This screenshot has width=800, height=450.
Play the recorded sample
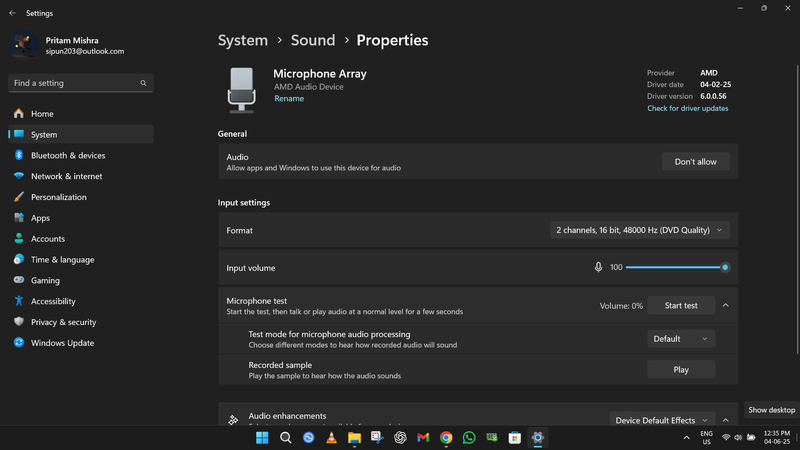tap(681, 369)
